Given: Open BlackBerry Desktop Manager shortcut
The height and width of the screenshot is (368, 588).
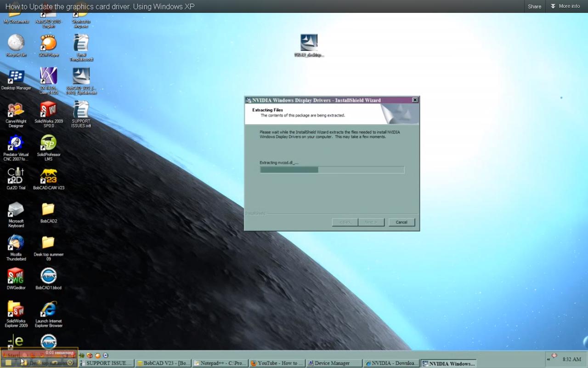Looking at the screenshot, I should click(16, 79).
